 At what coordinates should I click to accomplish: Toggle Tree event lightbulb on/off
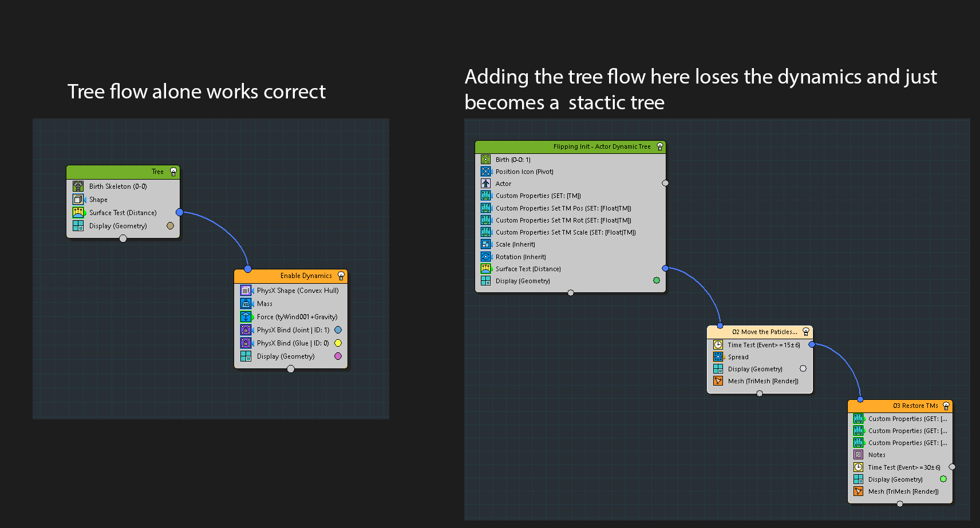(173, 172)
